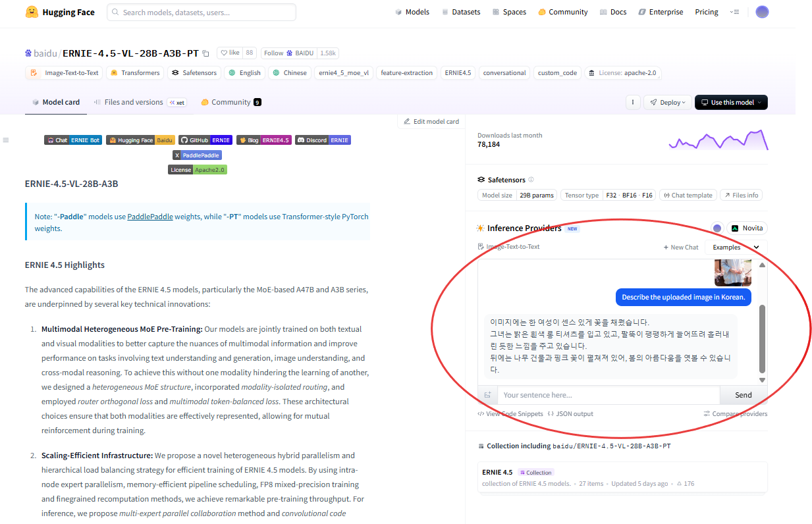The image size is (812, 524).
Task: Open the Chat template button
Action: [688, 195]
